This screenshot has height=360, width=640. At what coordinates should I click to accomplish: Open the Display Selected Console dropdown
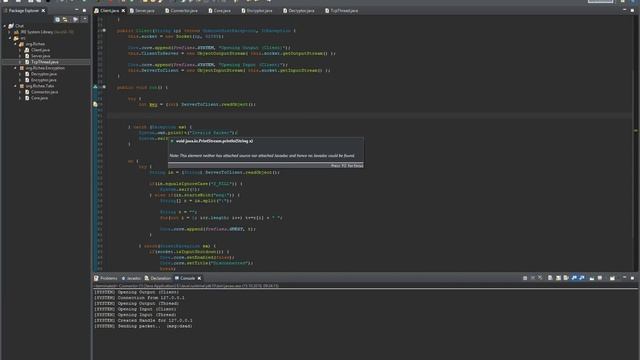coord(600,278)
